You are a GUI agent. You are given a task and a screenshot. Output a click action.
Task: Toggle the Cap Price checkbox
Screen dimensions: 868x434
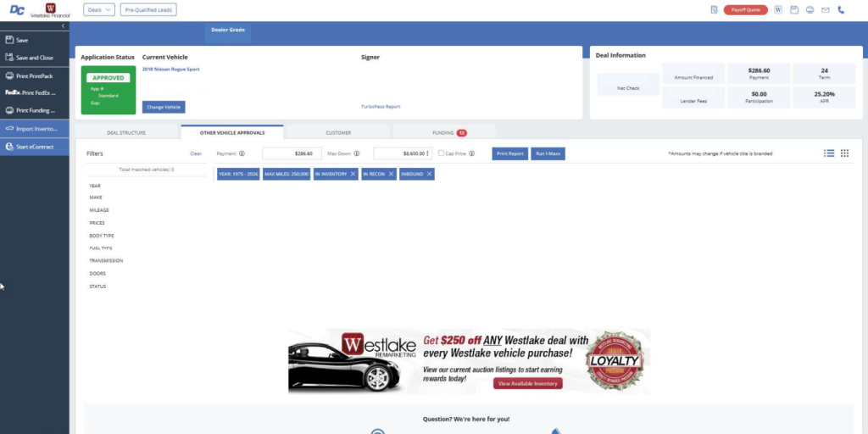point(441,153)
